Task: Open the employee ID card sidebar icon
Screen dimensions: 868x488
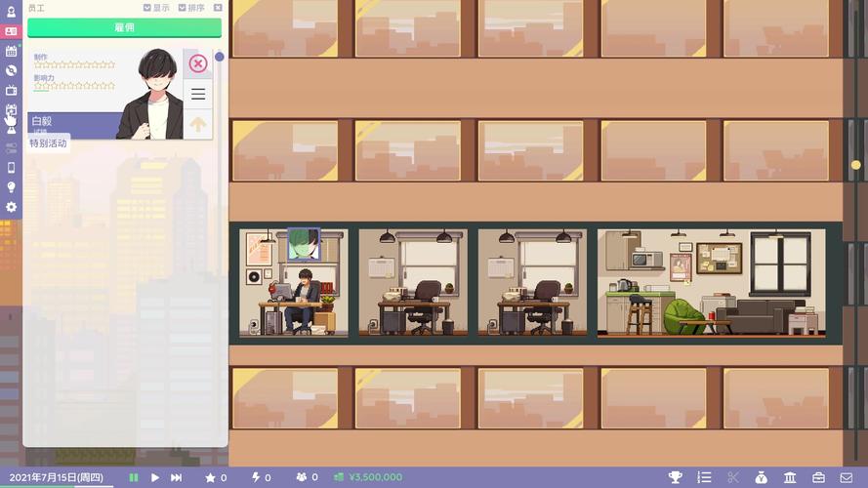Action: [x=11, y=31]
